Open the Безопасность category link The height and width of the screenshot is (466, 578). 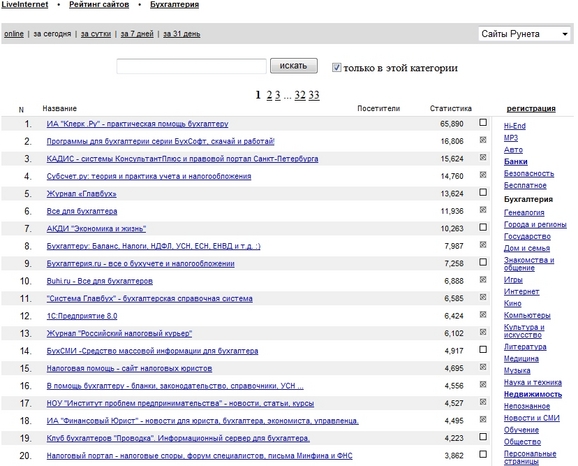coord(529,173)
